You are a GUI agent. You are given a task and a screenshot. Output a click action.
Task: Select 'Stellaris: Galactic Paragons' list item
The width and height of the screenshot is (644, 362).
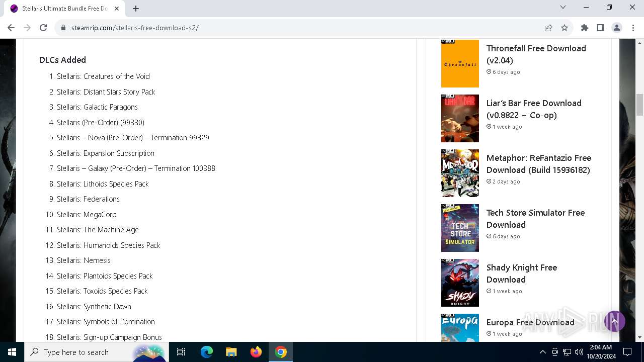(x=97, y=107)
